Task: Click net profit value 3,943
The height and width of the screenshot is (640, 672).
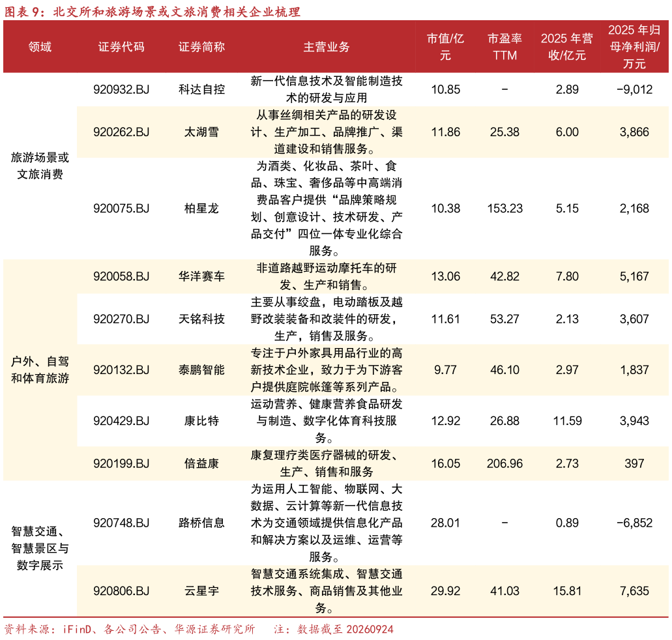Action: pyautogui.click(x=634, y=420)
